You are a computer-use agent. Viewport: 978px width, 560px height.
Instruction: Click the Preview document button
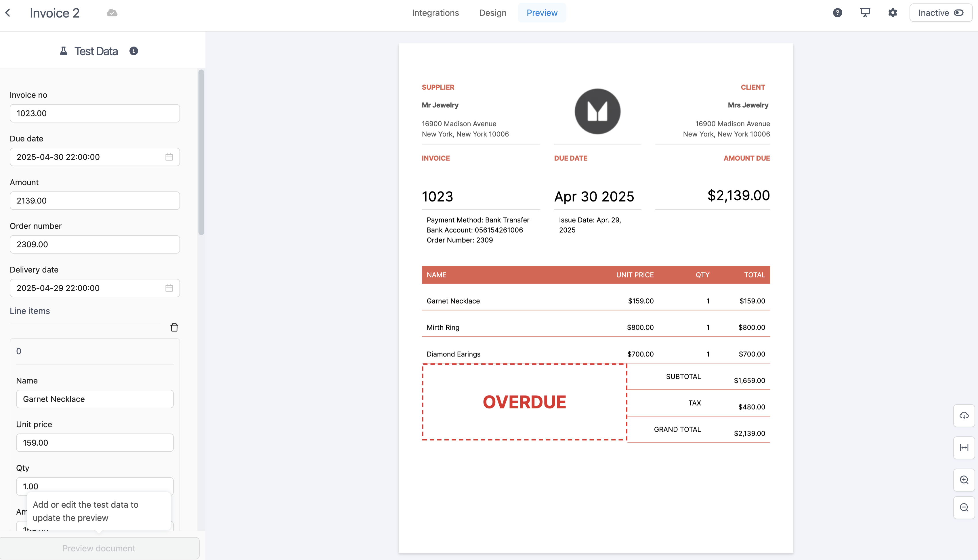point(99,548)
